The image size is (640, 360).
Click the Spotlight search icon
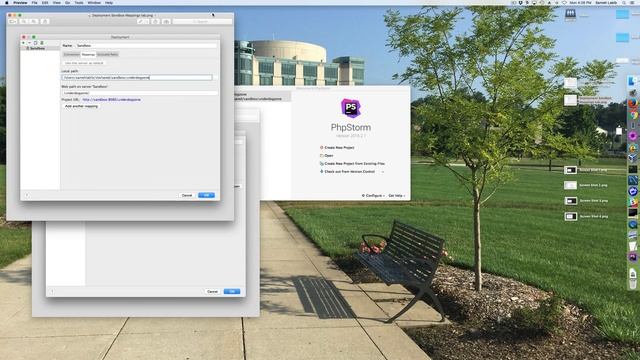pyautogui.click(x=624, y=2)
